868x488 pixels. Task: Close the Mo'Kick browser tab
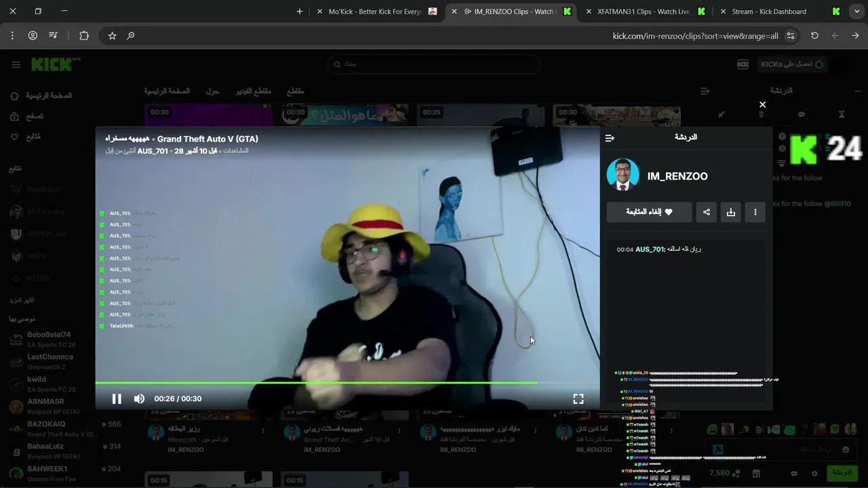coord(320,12)
